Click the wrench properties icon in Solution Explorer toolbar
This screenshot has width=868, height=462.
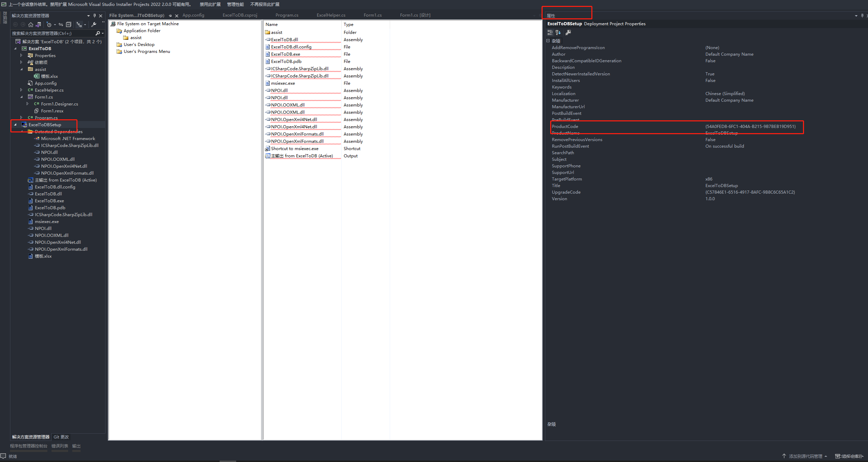94,25
